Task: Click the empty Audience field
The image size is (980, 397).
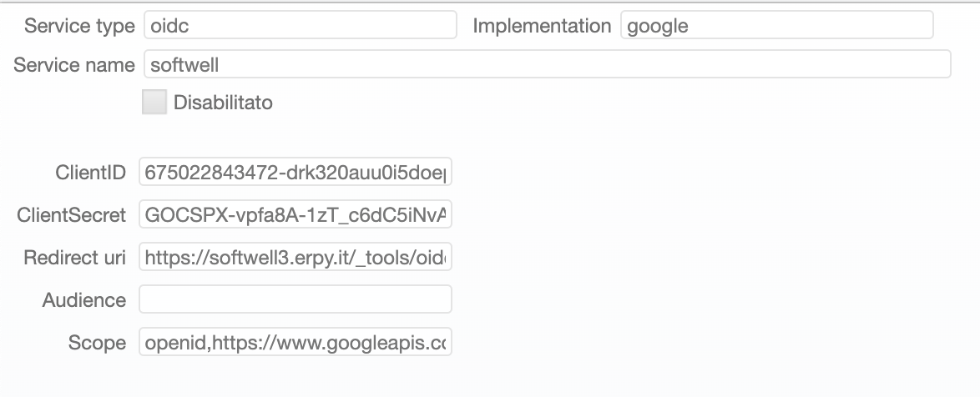Action: point(296,300)
